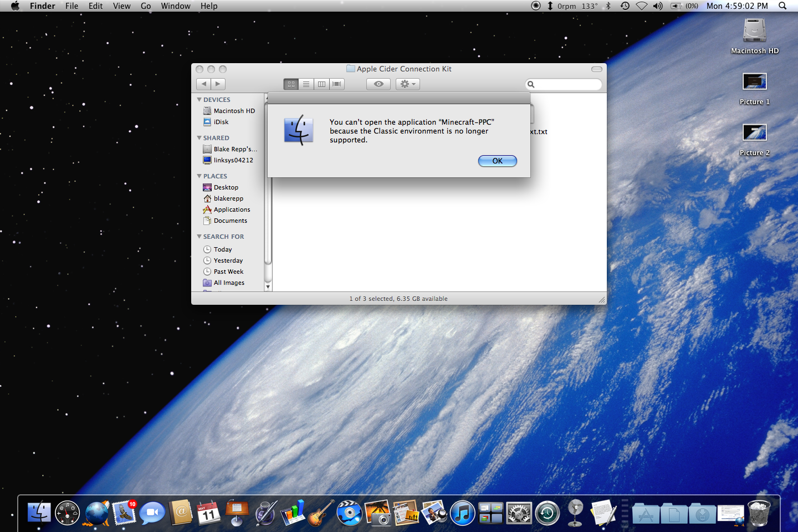Open GarageBand from the Dock
The image size is (798, 532).
click(x=321, y=513)
